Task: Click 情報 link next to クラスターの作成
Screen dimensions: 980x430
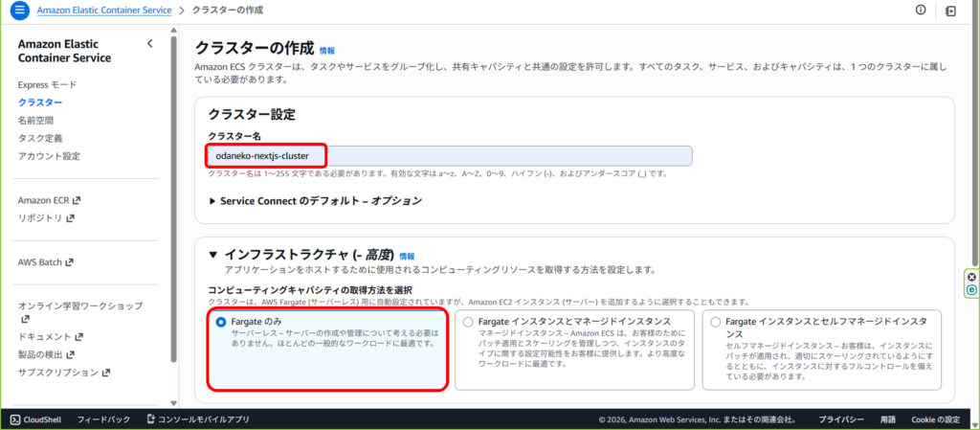Action: coord(327,50)
